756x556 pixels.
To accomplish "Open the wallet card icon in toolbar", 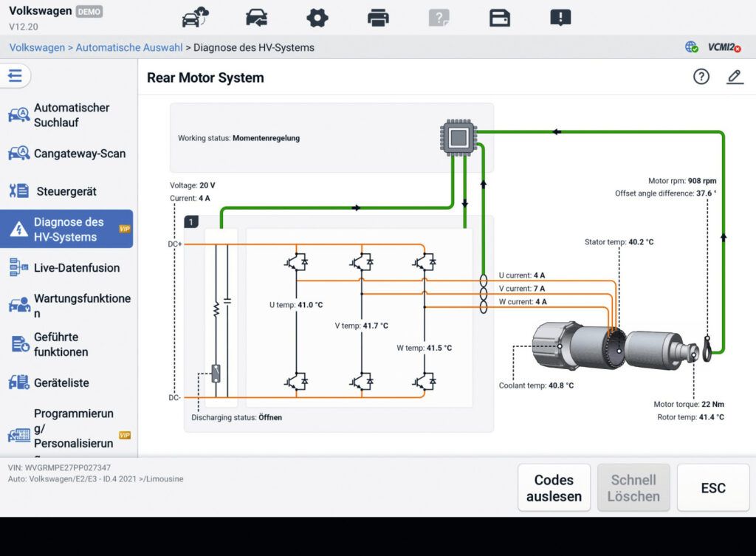I will click(500, 17).
